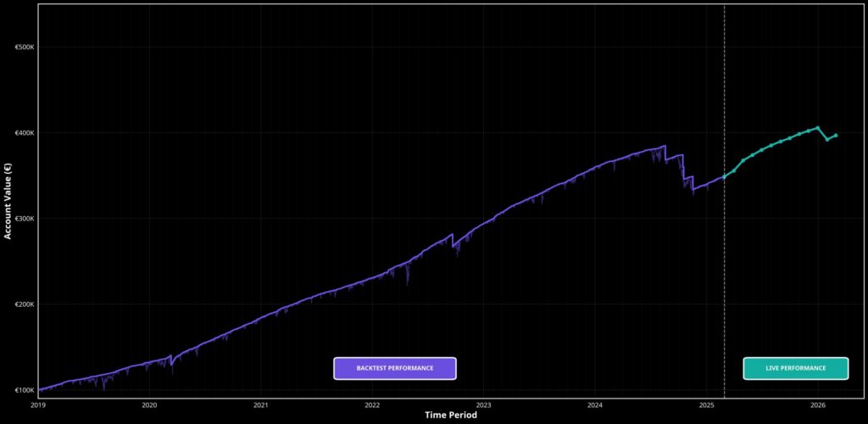Click the LIVE PERFORMANCE label box

(x=795, y=368)
